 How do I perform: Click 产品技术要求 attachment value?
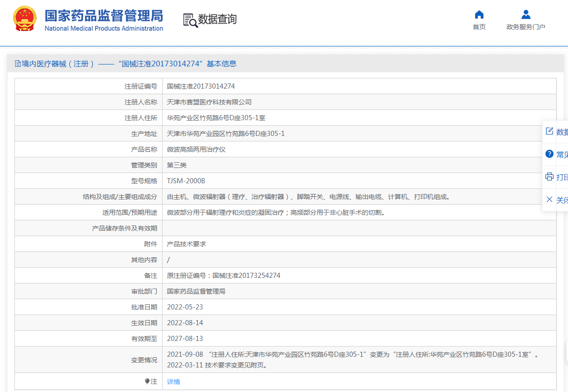(x=187, y=244)
